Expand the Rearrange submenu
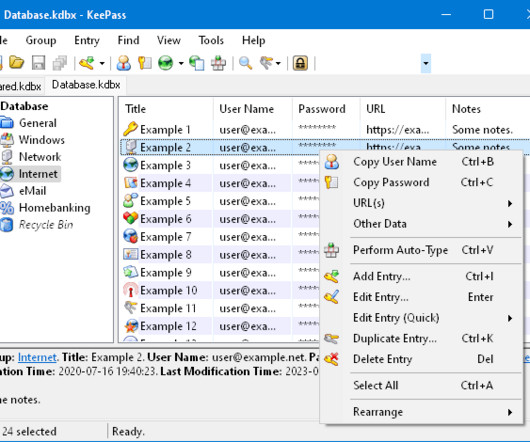Image resolution: width=530 pixels, height=442 pixels. pyautogui.click(x=421, y=412)
